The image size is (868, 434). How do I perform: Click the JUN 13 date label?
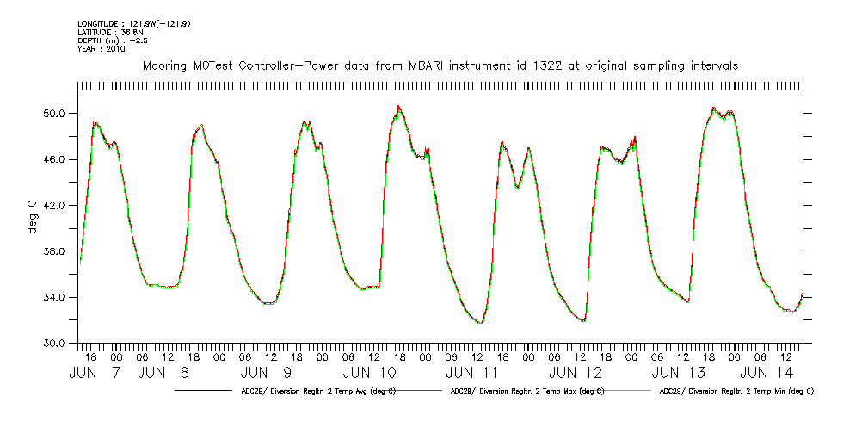[679, 373]
